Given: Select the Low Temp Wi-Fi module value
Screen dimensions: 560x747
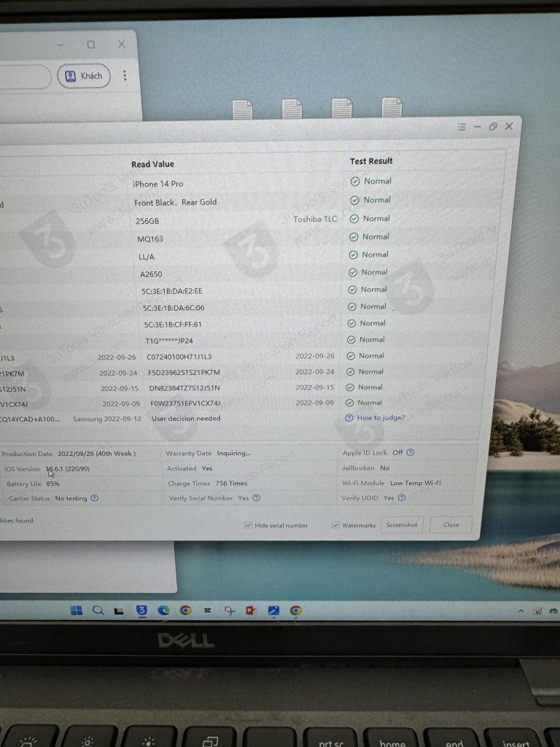Looking at the screenshot, I should 415,483.
